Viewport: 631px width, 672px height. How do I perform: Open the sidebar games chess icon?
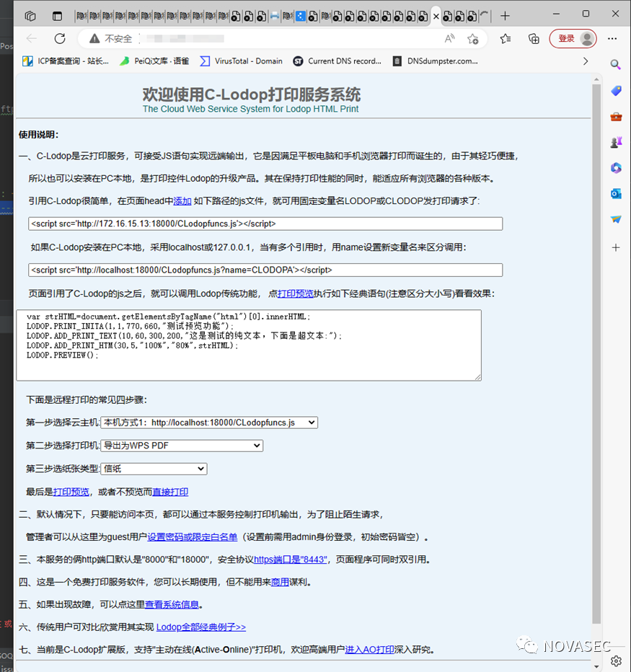[616, 142]
